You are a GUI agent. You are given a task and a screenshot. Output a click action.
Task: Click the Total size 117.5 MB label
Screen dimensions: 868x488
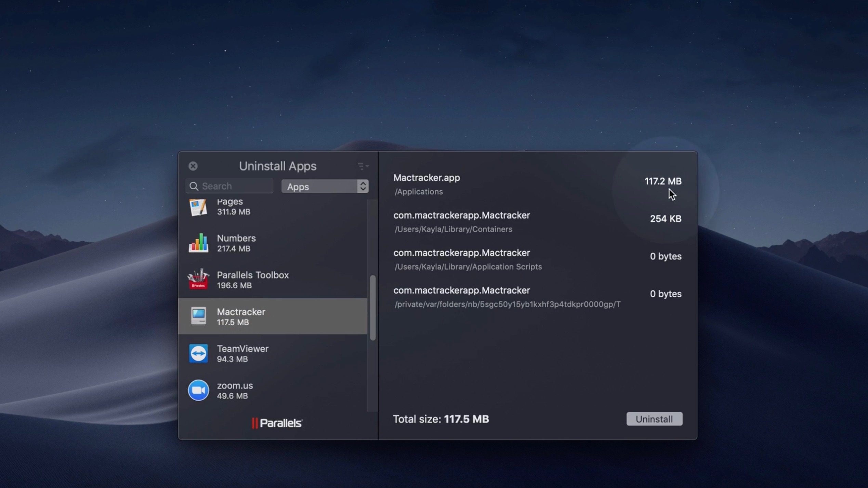441,419
